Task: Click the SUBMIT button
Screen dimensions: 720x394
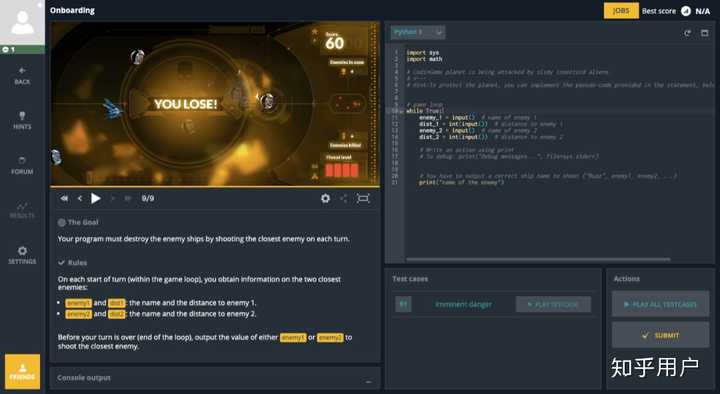Action: (x=660, y=335)
